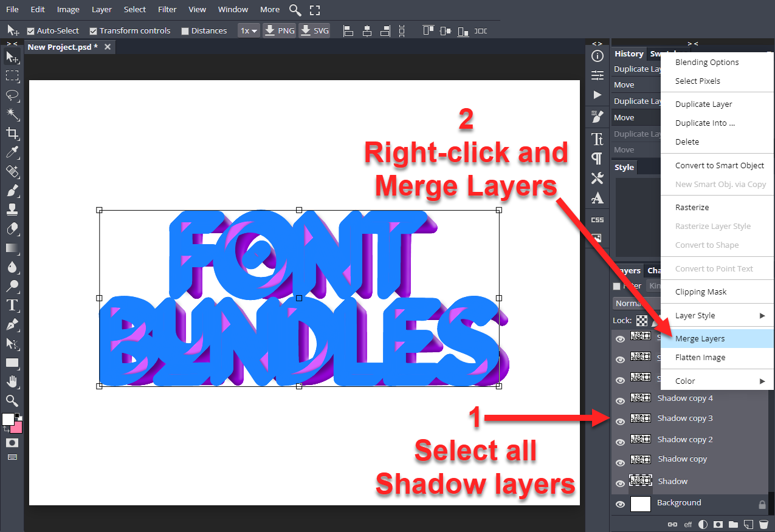Viewport: 775px width, 532px height.
Task: Enable the layer Filter checkbox
Action: pyautogui.click(x=617, y=286)
